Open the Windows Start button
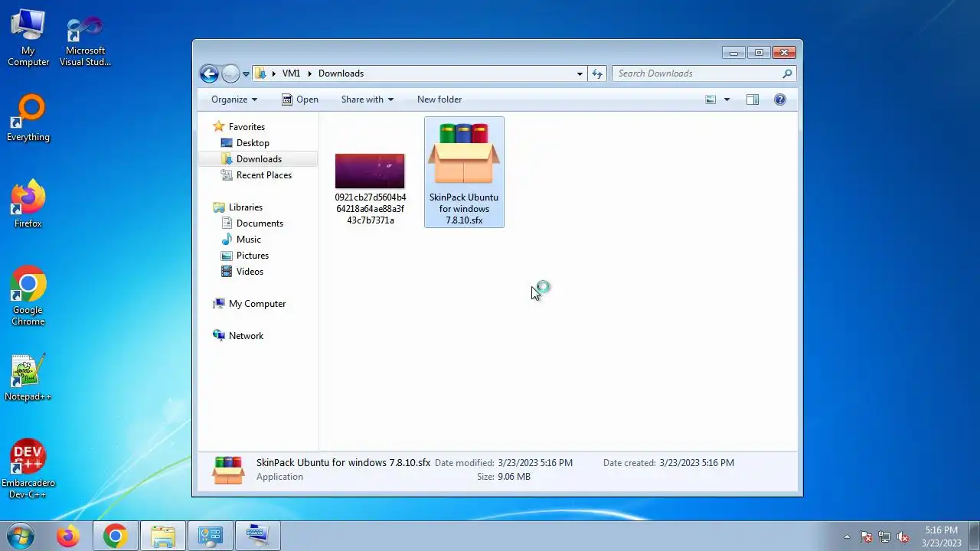 (21, 536)
